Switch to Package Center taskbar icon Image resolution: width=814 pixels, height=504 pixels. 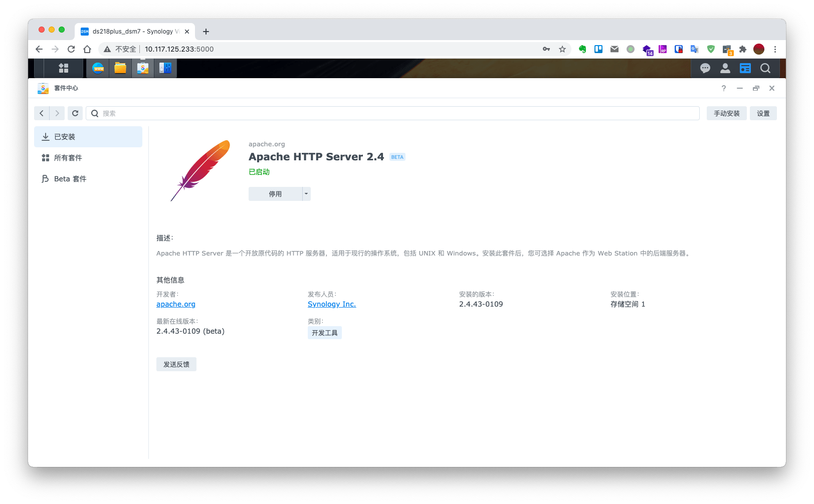pyautogui.click(x=143, y=68)
